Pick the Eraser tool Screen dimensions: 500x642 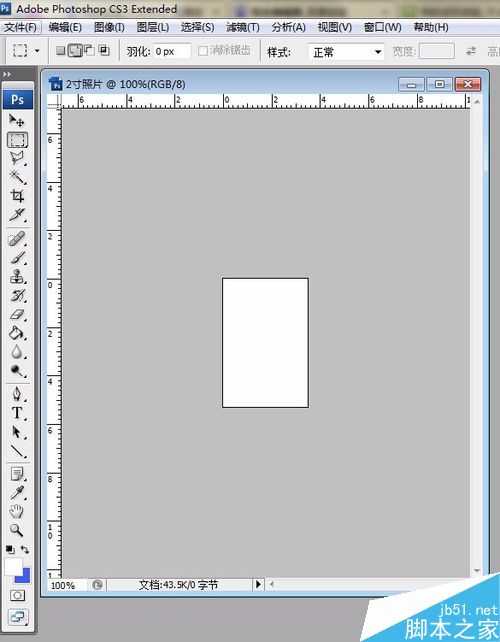coord(17,315)
